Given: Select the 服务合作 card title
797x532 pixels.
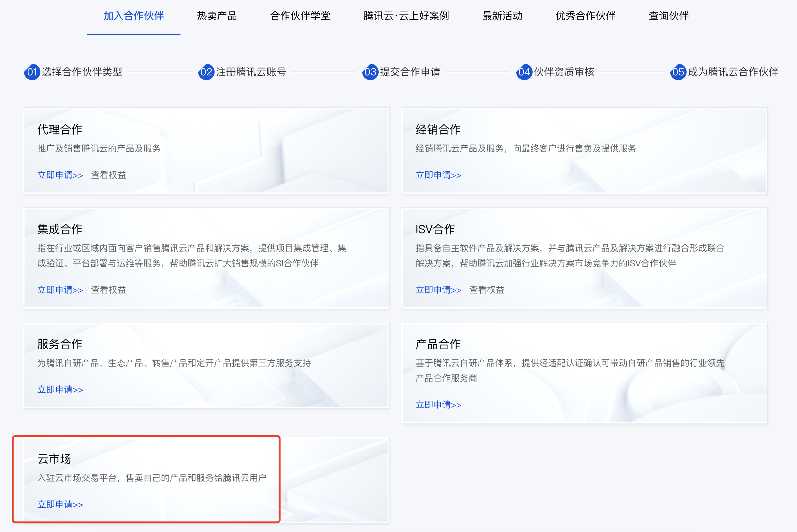Looking at the screenshot, I should click(x=60, y=344).
